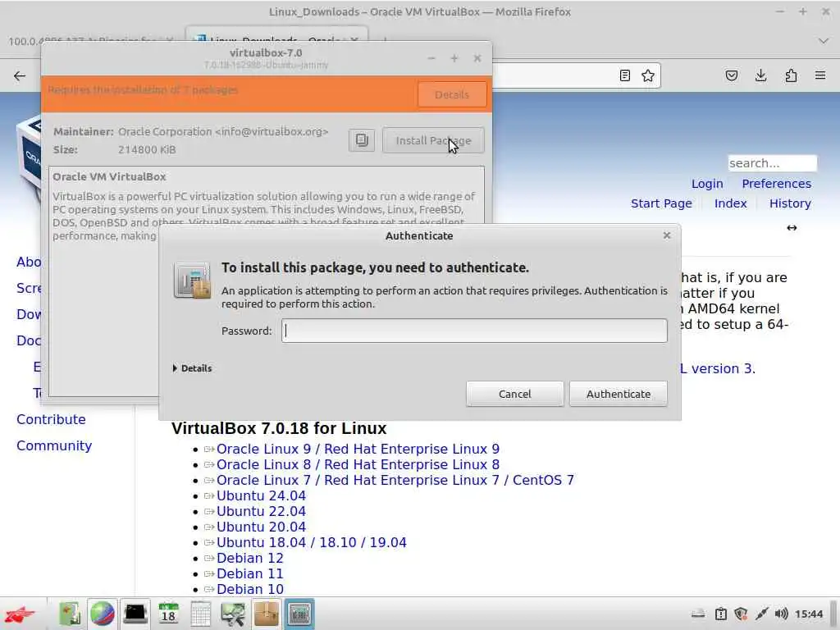Click the notification exclamation tray icon
840x630 pixels.
(721, 614)
